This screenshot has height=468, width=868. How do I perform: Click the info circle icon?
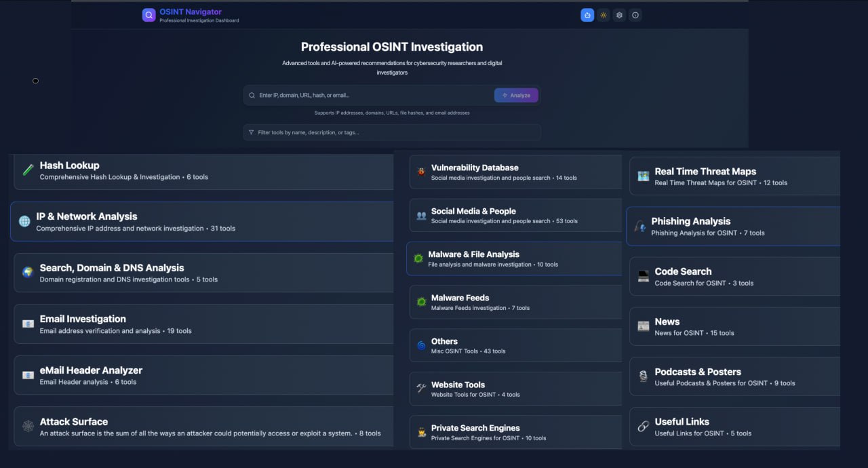point(635,15)
